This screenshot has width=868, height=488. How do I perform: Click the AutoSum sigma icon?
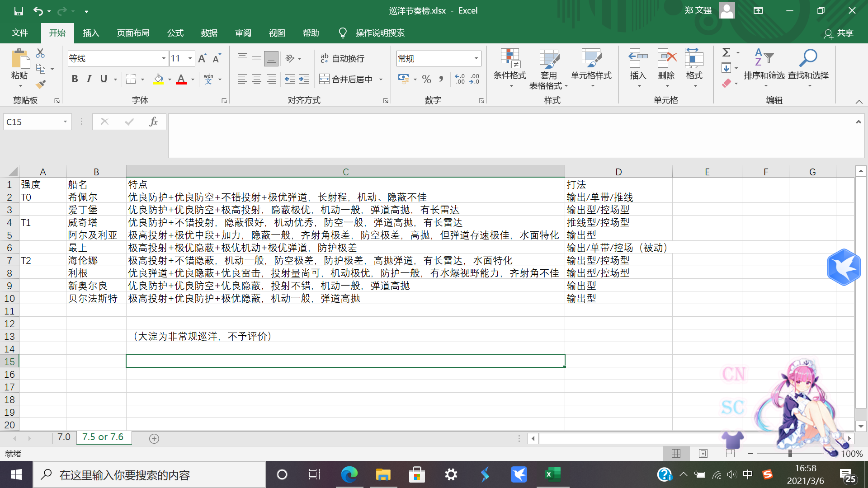[x=726, y=52]
